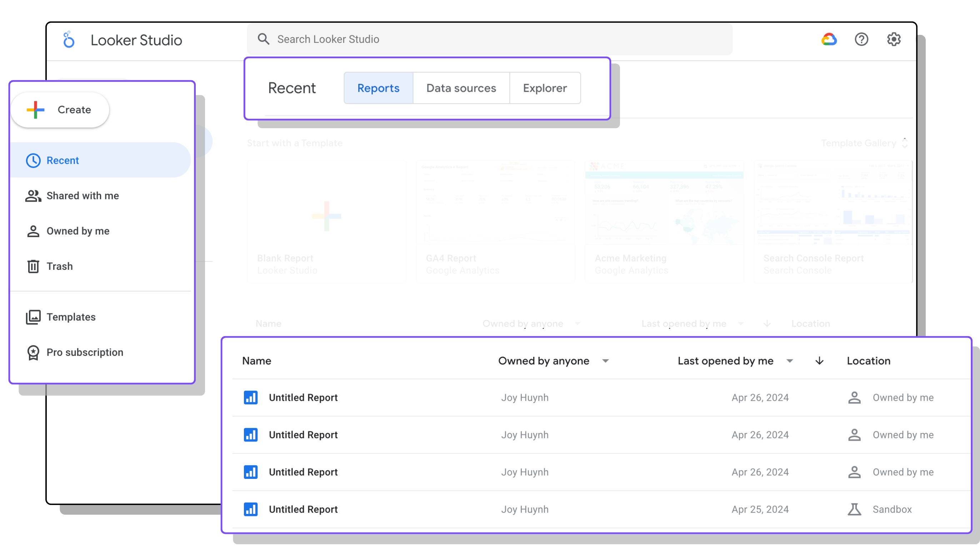
Task: Click report icon of first Untitled Report
Action: click(x=251, y=398)
